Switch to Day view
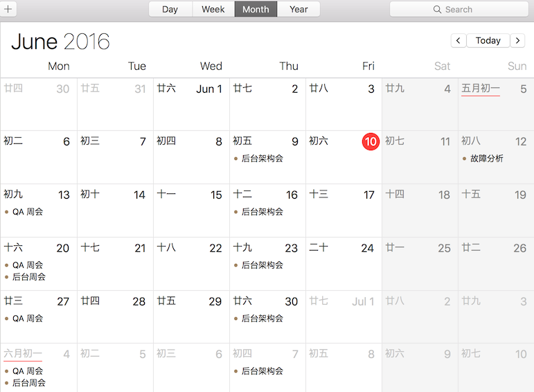534x392 pixels. coord(170,9)
